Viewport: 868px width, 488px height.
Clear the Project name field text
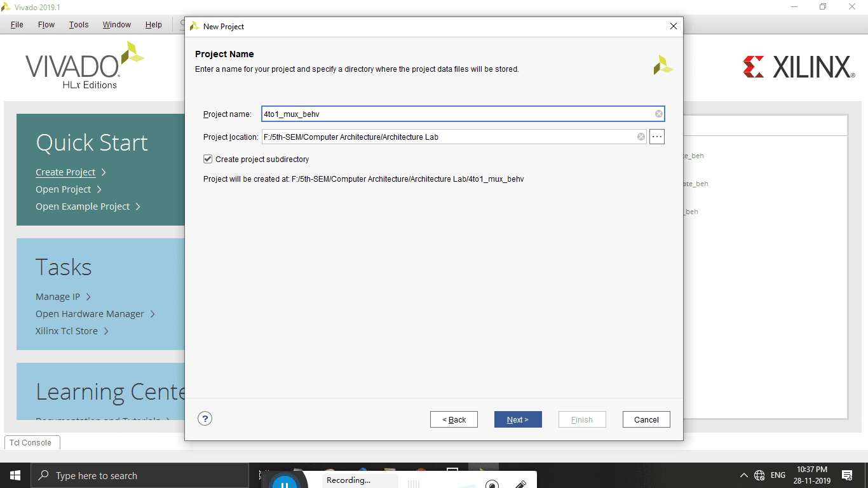click(x=659, y=114)
